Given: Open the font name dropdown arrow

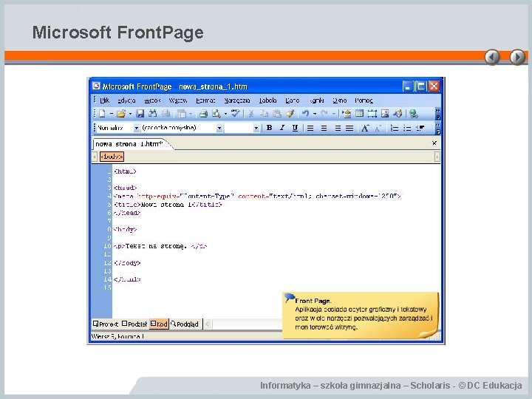Looking at the screenshot, I should (x=219, y=129).
